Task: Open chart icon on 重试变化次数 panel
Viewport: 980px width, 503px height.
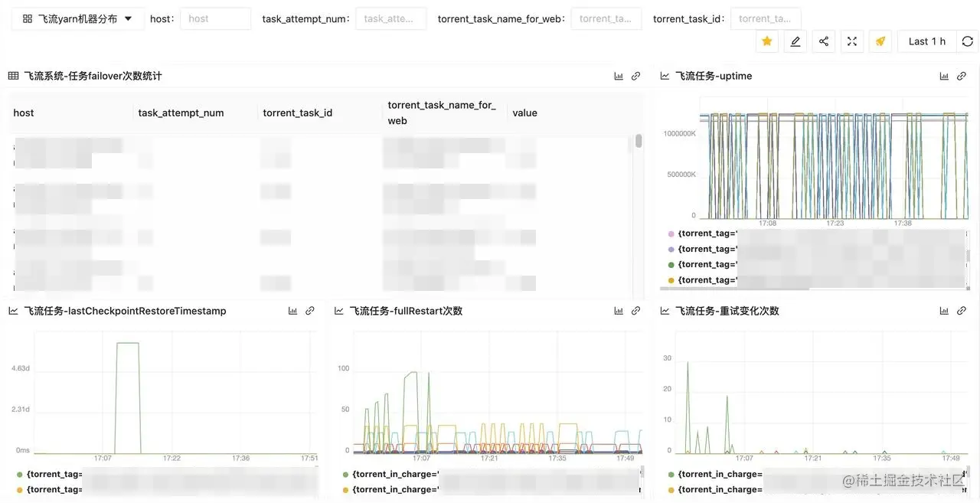Action: [x=945, y=311]
